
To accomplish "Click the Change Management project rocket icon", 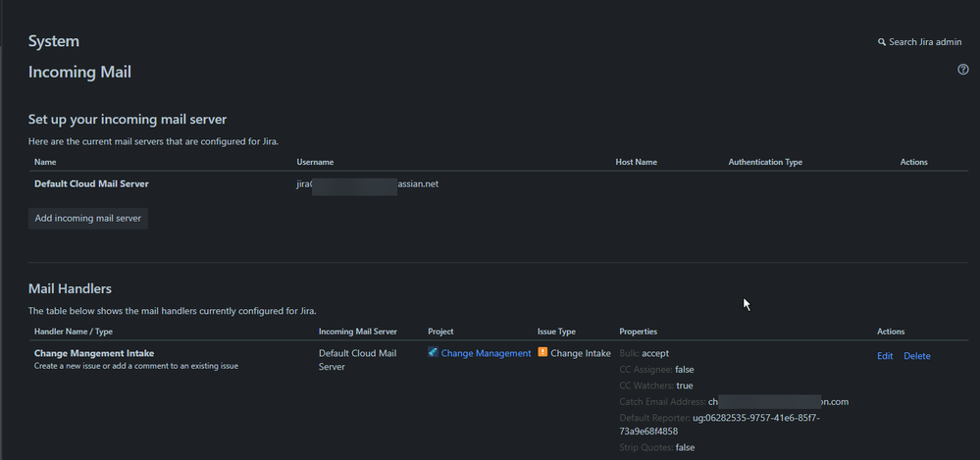I will [x=433, y=352].
